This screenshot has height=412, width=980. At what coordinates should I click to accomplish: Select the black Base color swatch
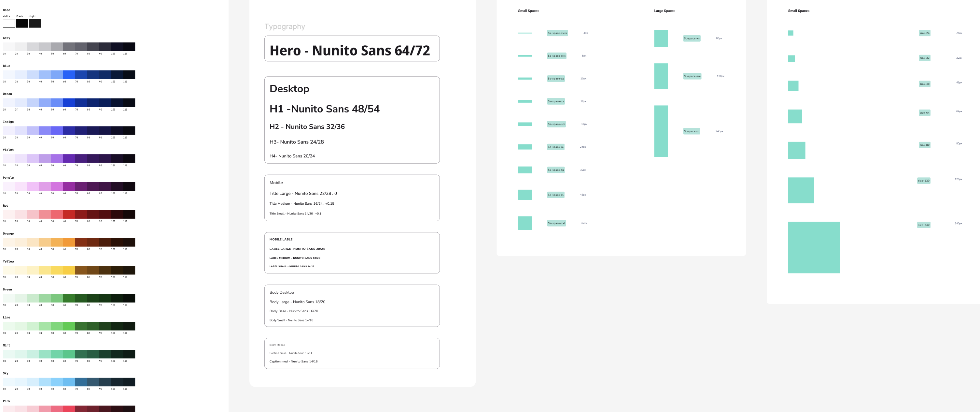pos(22,23)
